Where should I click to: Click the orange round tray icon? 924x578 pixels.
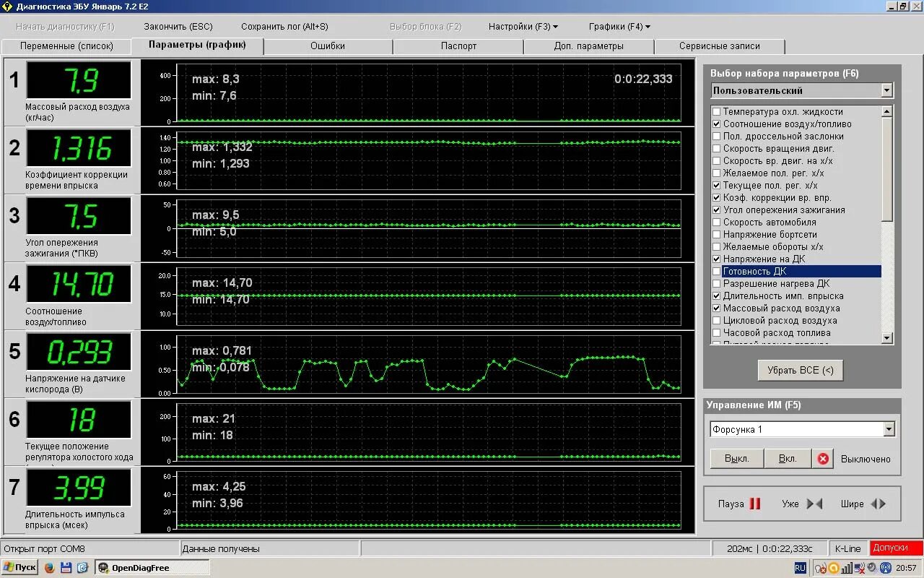[834, 568]
